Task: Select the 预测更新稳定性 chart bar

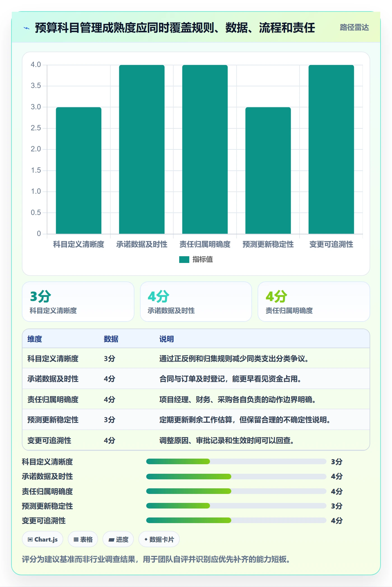Action: click(x=268, y=170)
